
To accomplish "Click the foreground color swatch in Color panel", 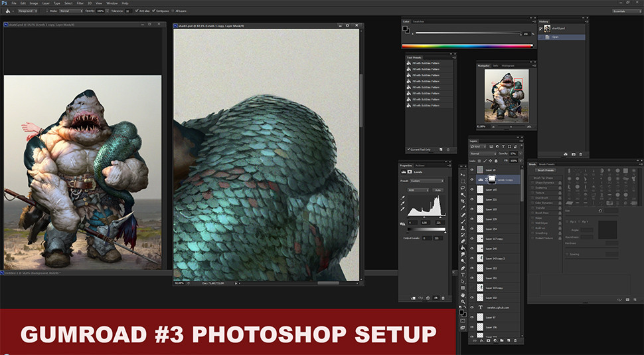I will pyautogui.click(x=405, y=29).
